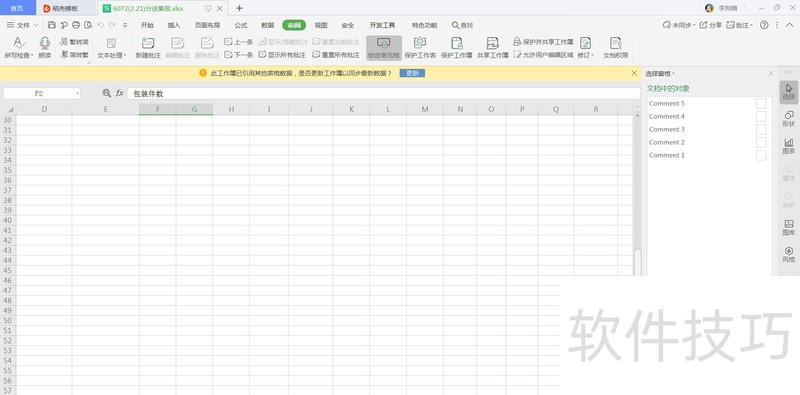This screenshot has width=800, height=395.
Task: Toggle visibility checkbox for Comment 3
Action: click(x=761, y=130)
